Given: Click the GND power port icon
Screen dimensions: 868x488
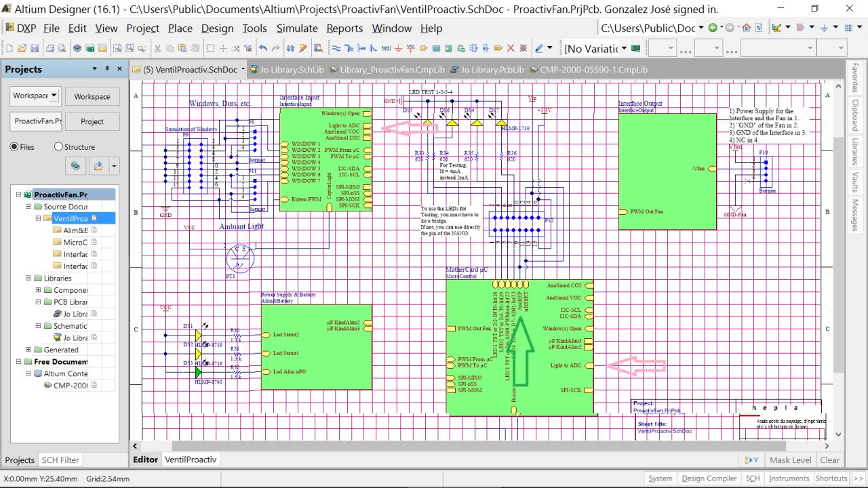Looking at the screenshot, I should (x=399, y=49).
